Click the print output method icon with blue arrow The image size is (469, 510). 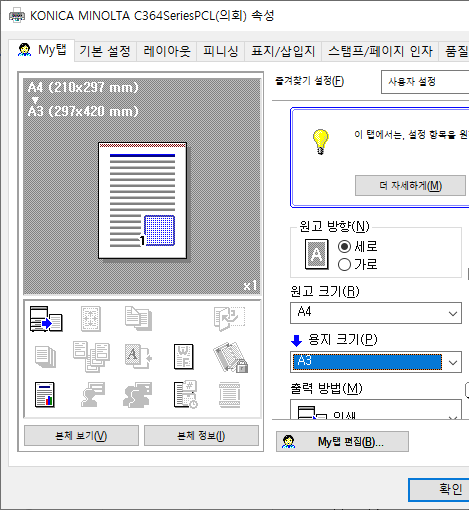click(x=46, y=319)
